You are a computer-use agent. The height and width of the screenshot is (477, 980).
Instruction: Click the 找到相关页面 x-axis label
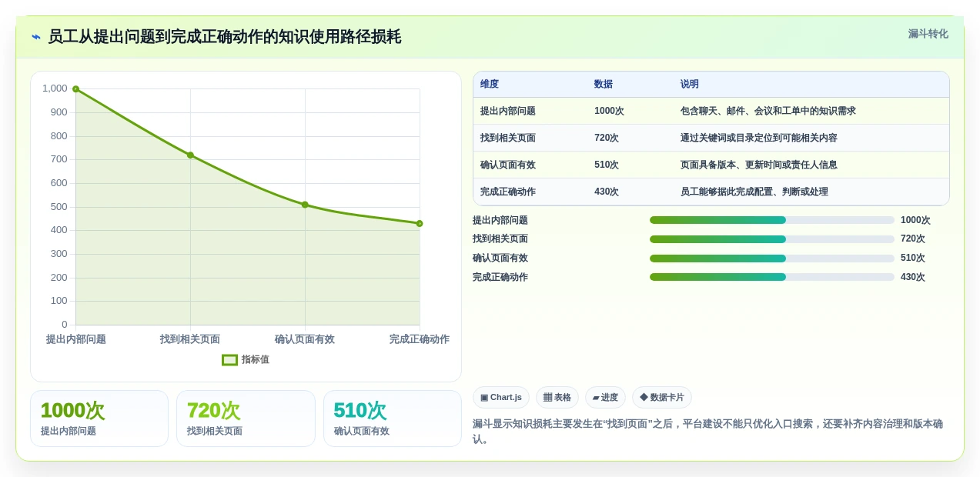pos(190,339)
